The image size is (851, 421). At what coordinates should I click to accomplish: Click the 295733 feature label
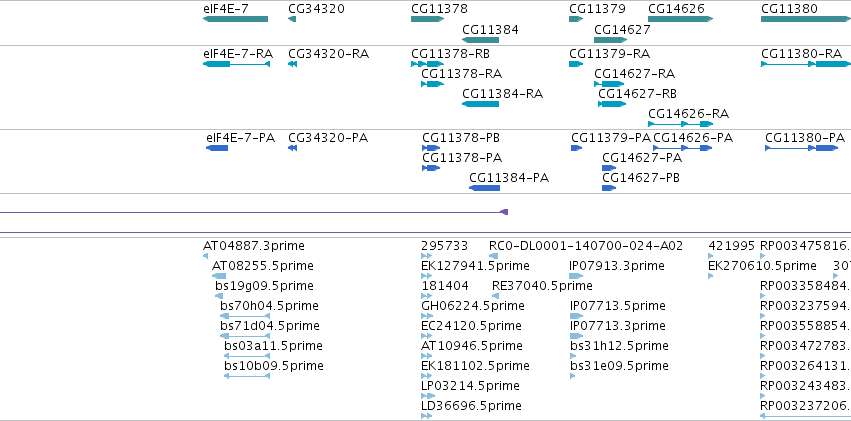[x=444, y=246]
